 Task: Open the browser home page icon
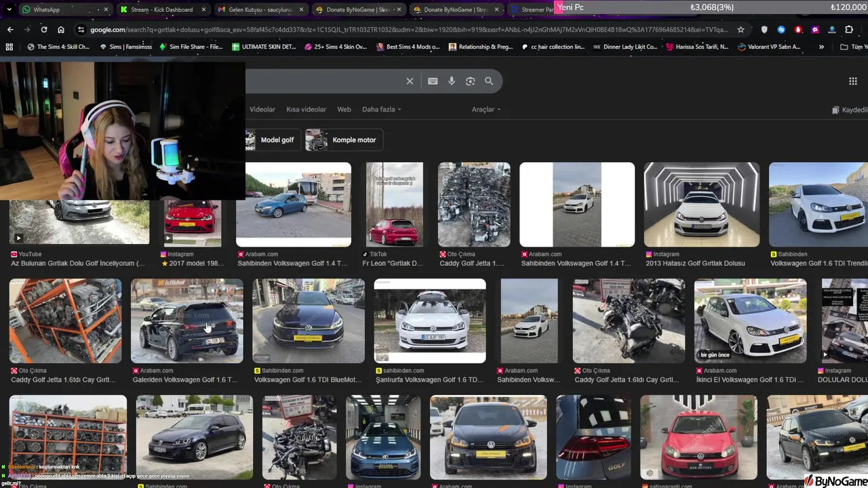click(x=61, y=30)
